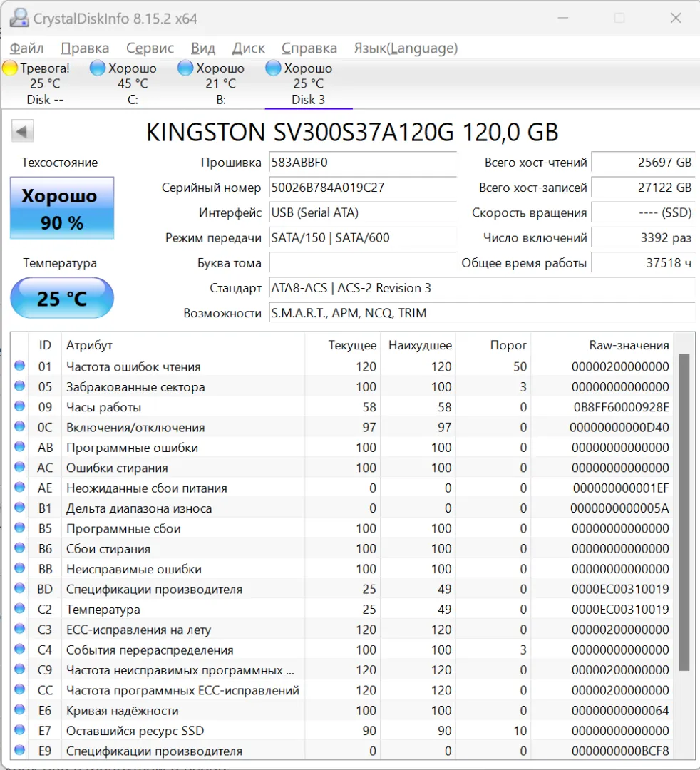Viewport: 700px width, 770px height.
Task: Click the serial number field 50026B784A019C27
Action: [363, 188]
